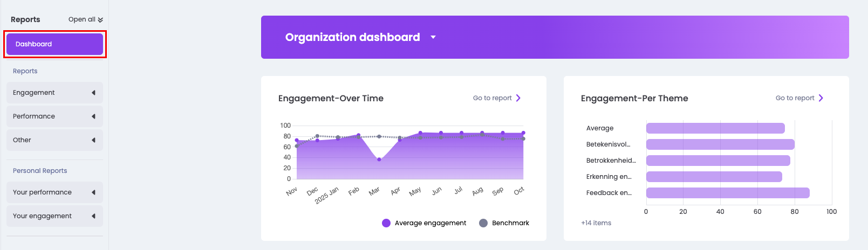The width and height of the screenshot is (868, 250).
Task: Toggle the Average engagement legend series
Action: point(430,223)
